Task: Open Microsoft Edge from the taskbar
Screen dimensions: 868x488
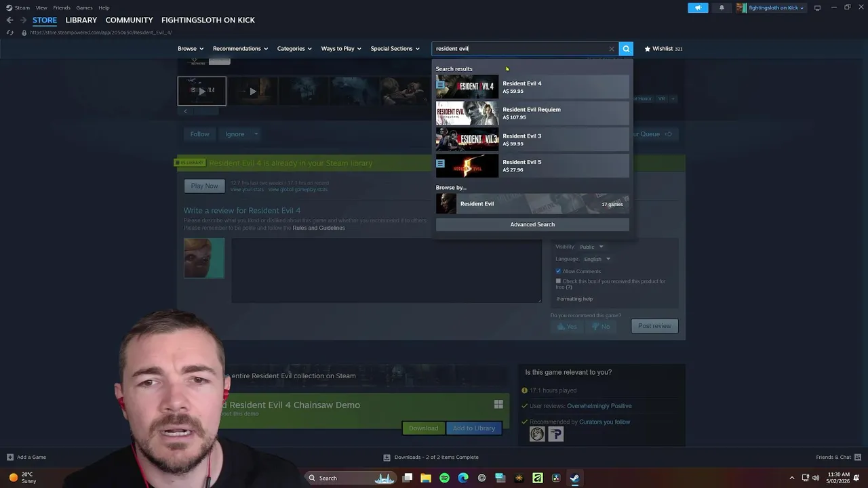Action: pos(463,478)
